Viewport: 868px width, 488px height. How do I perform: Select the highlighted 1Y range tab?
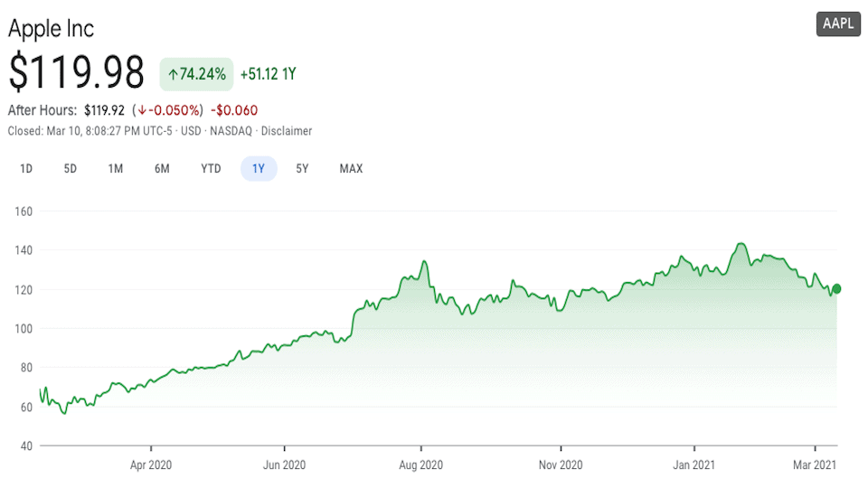click(259, 168)
